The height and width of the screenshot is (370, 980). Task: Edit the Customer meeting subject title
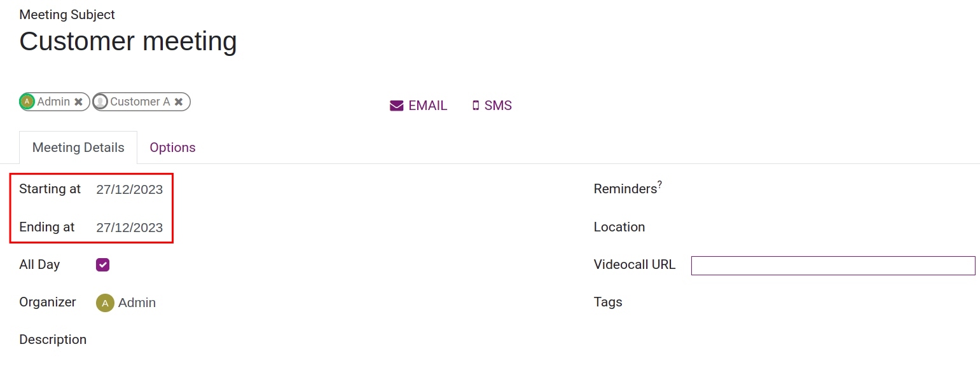(x=128, y=41)
